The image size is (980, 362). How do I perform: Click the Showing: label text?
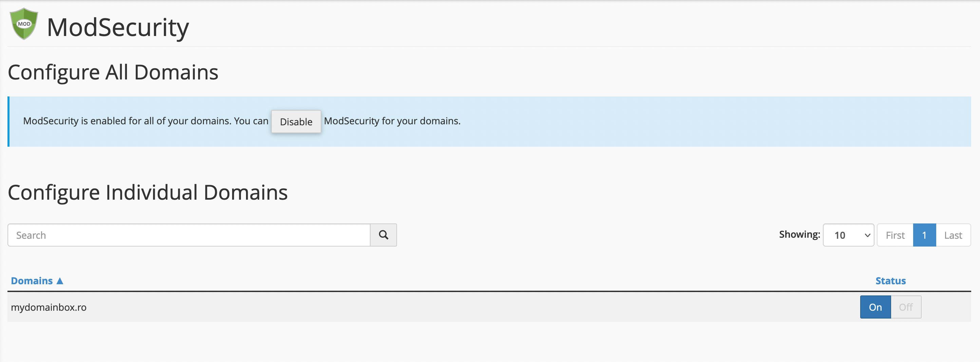pos(799,234)
